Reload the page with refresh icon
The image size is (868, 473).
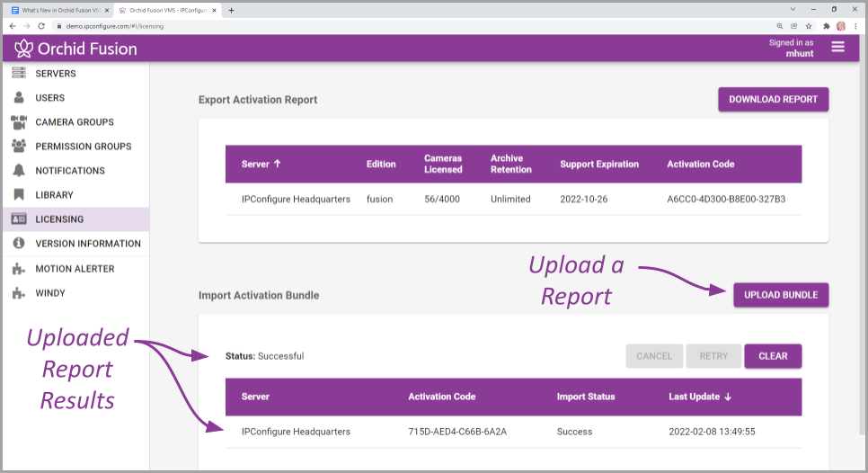pos(41,26)
